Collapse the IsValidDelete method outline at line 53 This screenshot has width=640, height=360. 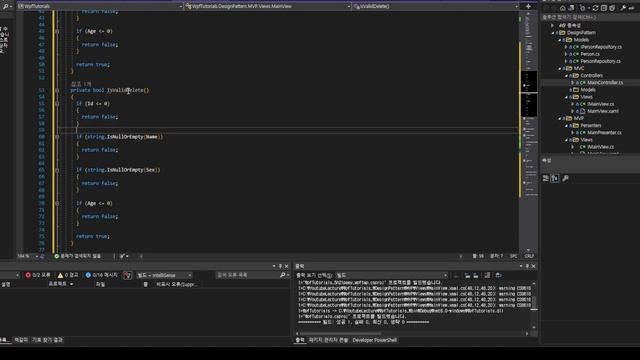pos(57,90)
